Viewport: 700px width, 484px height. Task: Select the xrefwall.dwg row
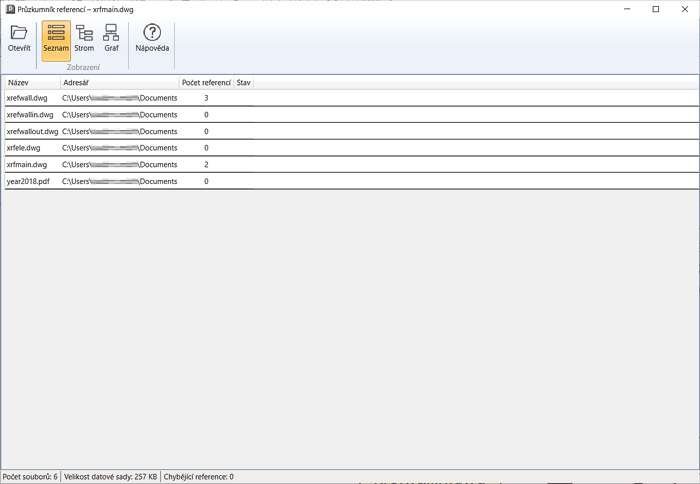(x=27, y=98)
